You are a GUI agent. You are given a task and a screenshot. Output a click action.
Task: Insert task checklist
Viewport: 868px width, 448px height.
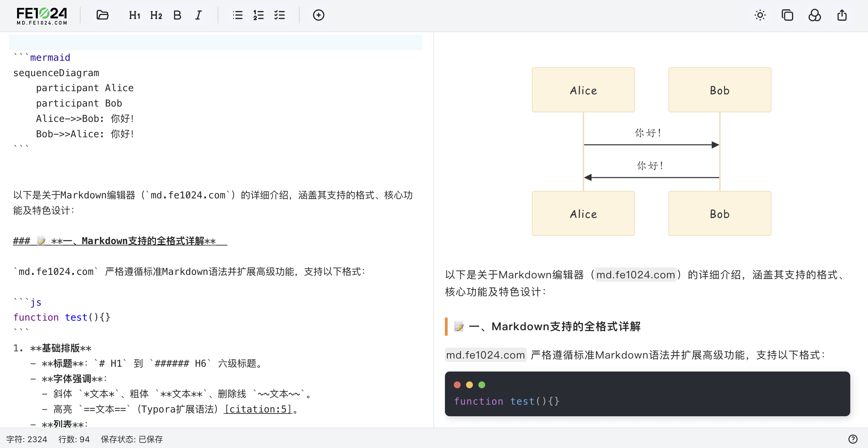279,15
